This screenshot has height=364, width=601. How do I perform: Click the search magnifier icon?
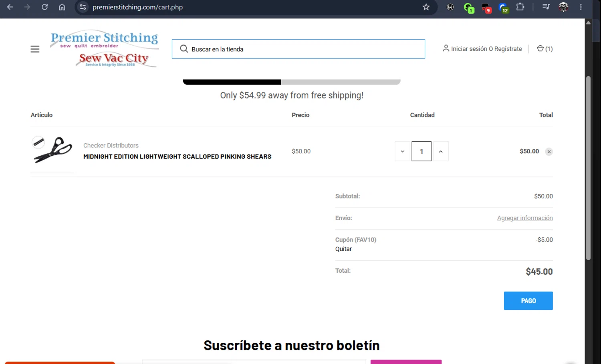point(184,49)
